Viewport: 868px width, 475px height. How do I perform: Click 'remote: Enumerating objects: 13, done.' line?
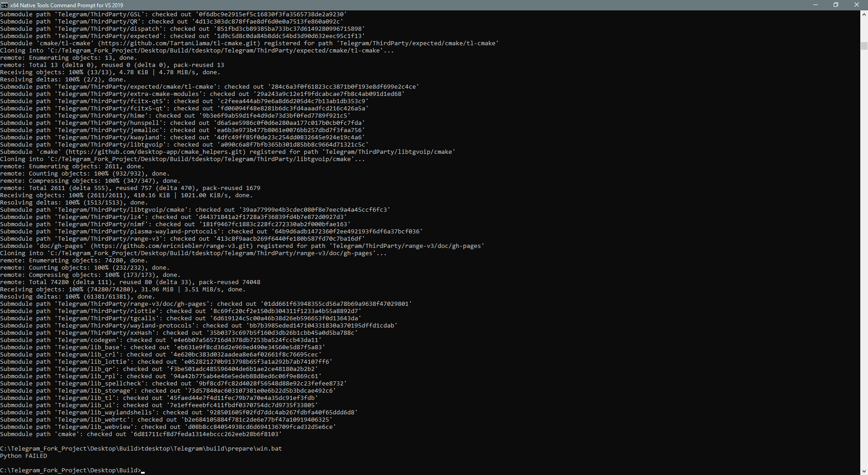(69, 58)
